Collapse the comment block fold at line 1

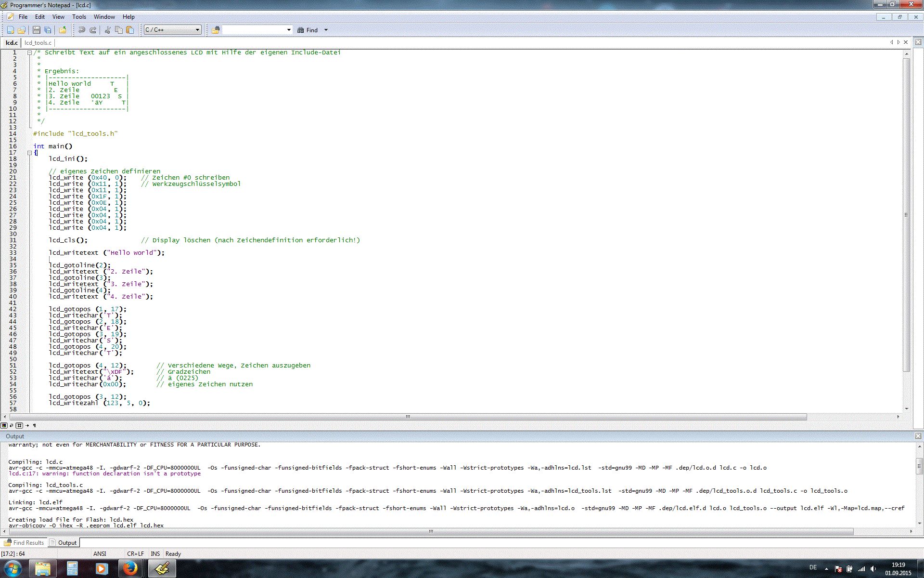click(x=29, y=53)
